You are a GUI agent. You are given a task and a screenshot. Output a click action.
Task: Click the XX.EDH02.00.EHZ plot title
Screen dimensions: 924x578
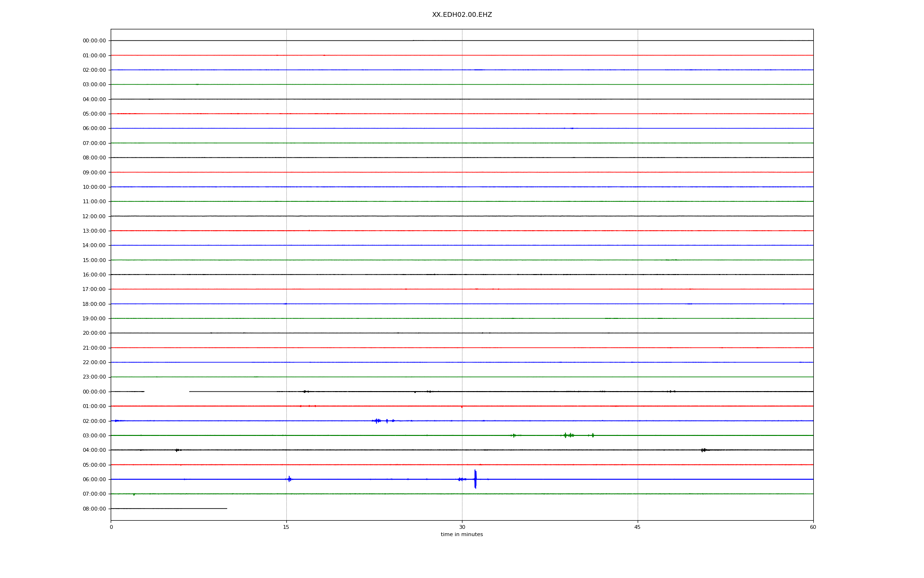coord(462,15)
